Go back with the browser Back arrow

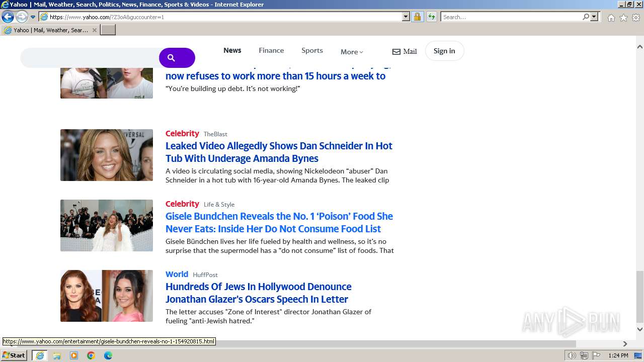click(x=8, y=17)
